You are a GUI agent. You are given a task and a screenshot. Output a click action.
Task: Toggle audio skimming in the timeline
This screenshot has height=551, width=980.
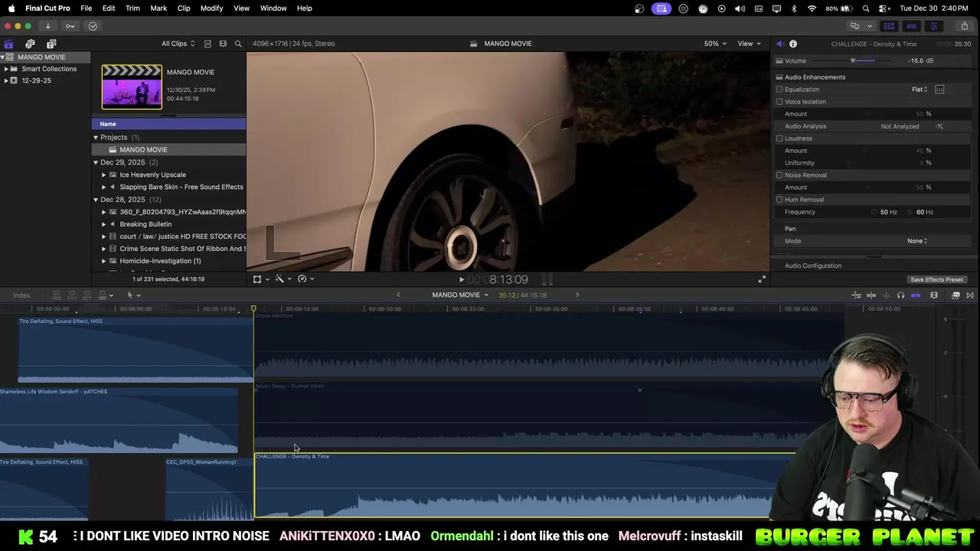[x=886, y=295]
